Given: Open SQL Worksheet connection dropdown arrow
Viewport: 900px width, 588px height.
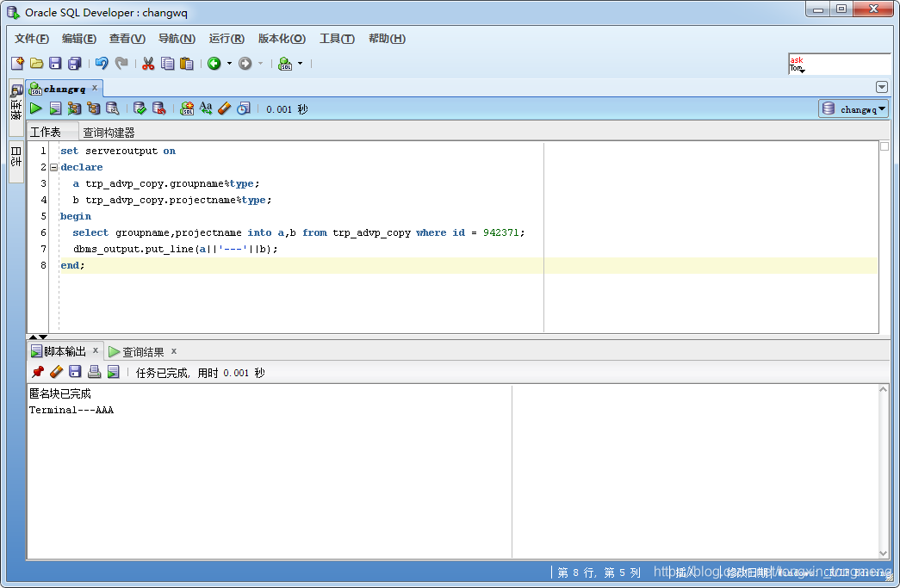Looking at the screenshot, I should point(301,63).
